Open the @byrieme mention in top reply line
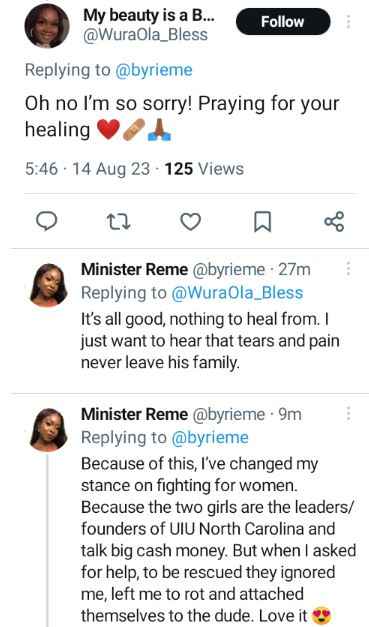Image resolution: width=369 pixels, height=627 pixels. [154, 70]
